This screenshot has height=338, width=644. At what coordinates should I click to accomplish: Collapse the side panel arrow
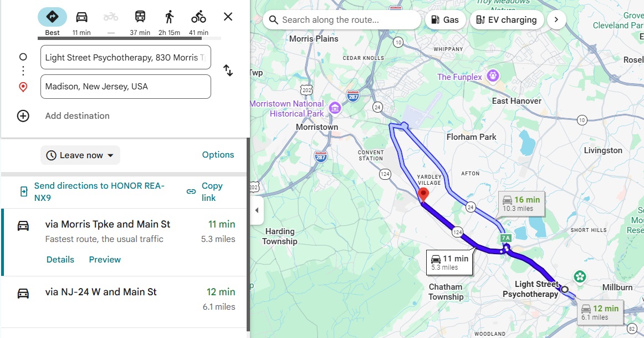[257, 210]
